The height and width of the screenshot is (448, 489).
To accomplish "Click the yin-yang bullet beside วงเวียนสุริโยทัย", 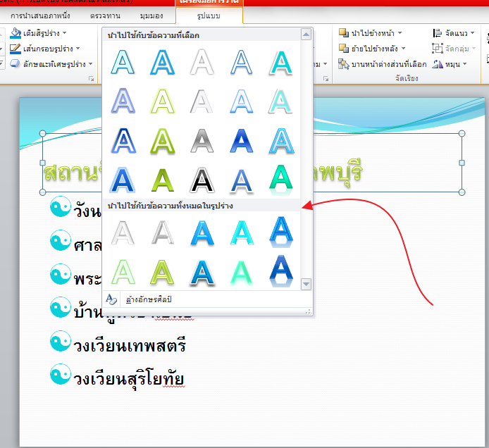I will pyautogui.click(x=61, y=374).
